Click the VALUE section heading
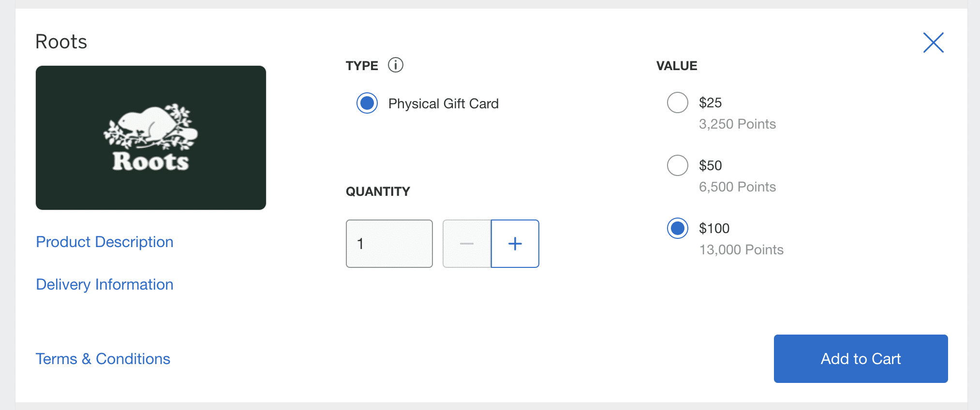The image size is (980, 410). tap(677, 66)
